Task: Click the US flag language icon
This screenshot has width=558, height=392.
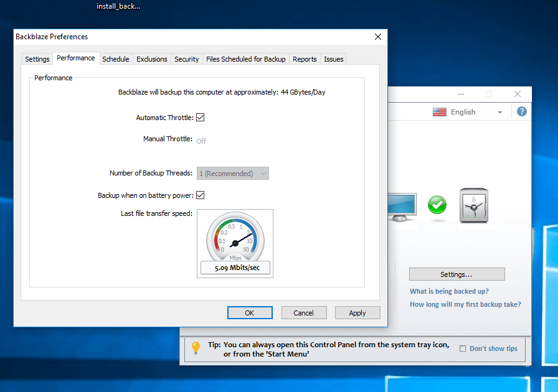Action: tap(440, 112)
